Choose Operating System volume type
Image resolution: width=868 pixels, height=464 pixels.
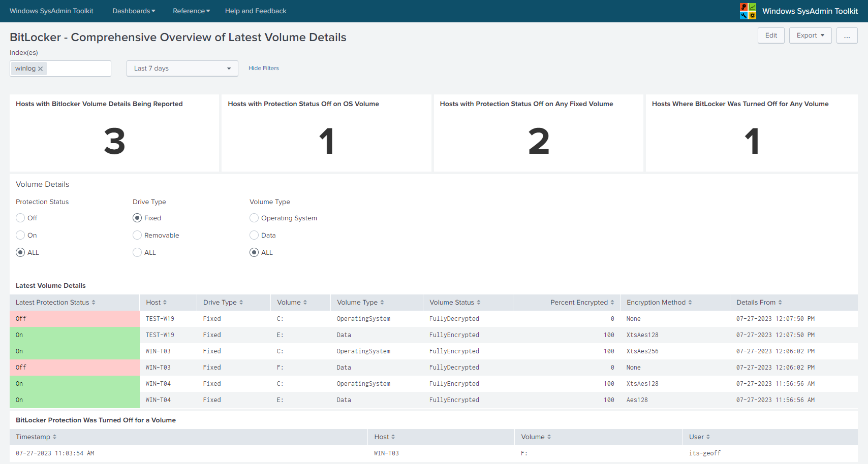pyautogui.click(x=254, y=218)
